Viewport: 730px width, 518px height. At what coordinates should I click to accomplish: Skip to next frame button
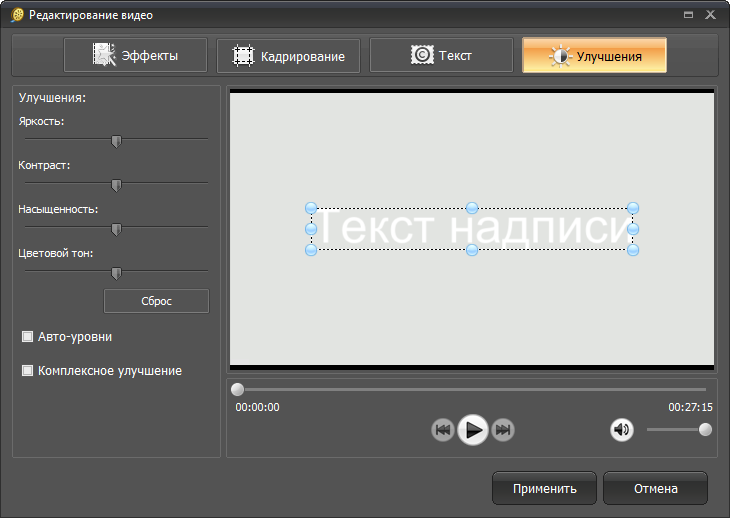click(x=503, y=430)
